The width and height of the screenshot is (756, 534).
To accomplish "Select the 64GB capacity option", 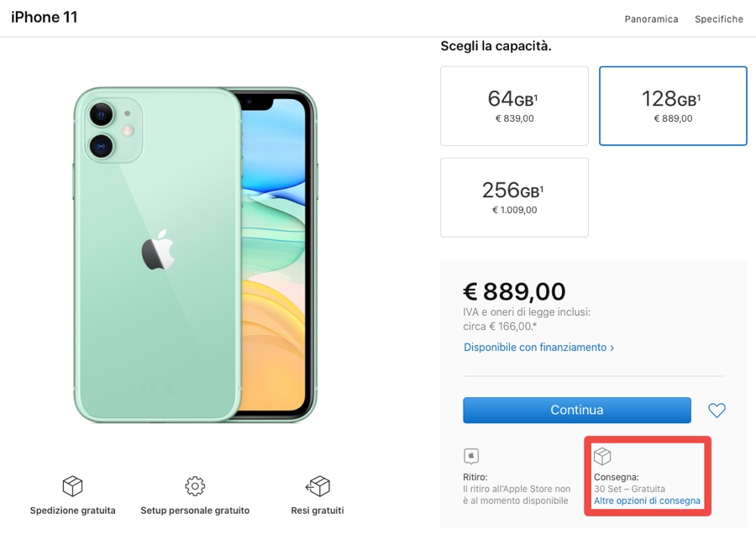I will pos(514,106).
